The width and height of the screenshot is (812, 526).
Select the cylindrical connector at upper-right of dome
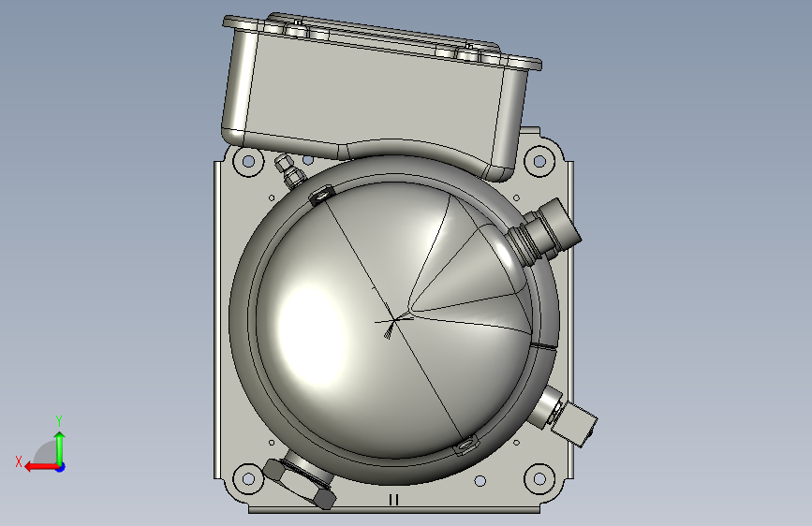[x=544, y=231]
